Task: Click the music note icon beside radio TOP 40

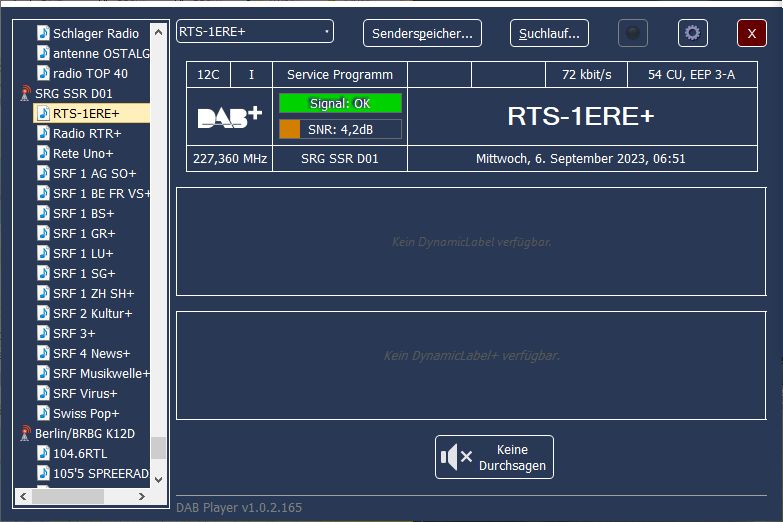Action: [x=43, y=73]
